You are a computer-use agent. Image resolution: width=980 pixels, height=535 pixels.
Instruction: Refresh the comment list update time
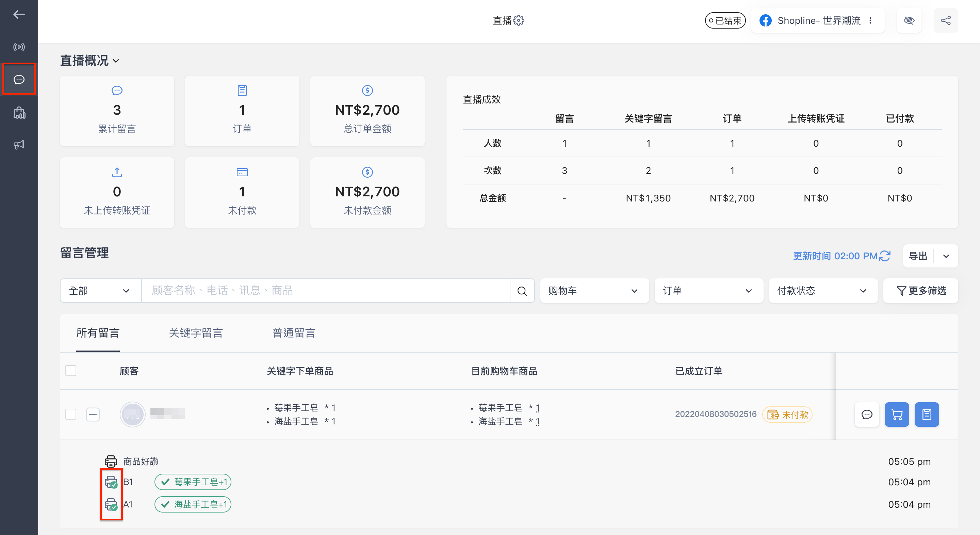[885, 256]
